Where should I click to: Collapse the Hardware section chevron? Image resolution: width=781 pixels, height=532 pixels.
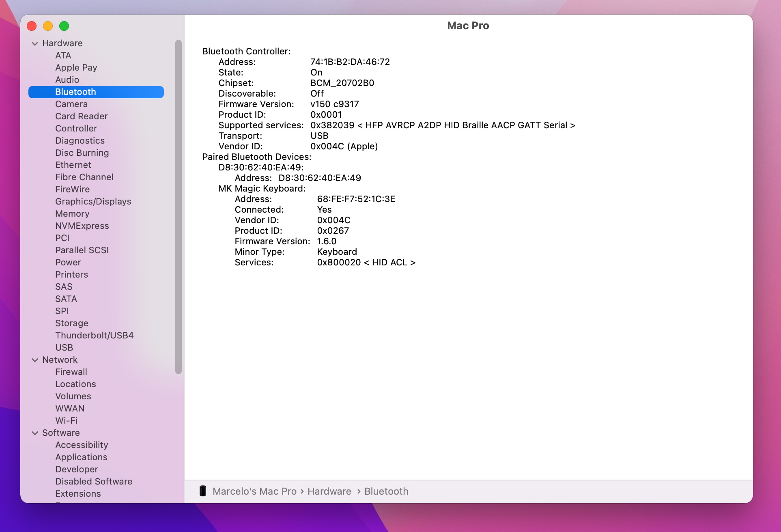click(x=35, y=43)
